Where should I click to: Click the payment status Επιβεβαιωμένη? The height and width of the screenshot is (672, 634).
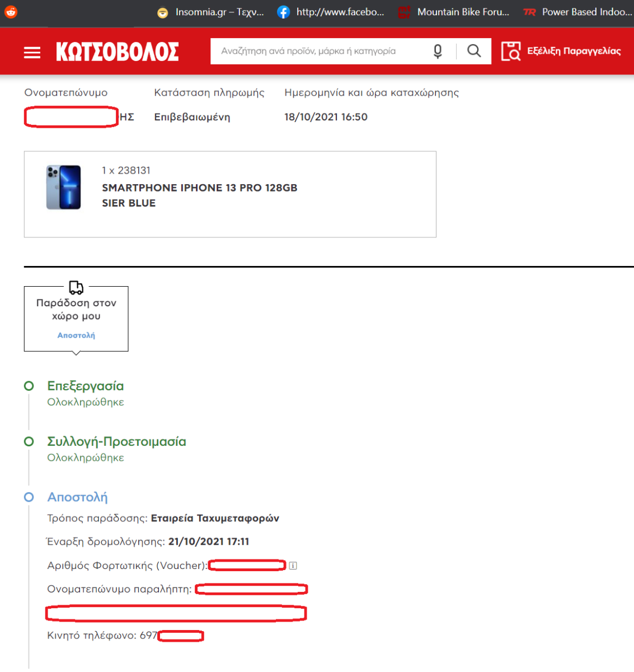(x=192, y=117)
